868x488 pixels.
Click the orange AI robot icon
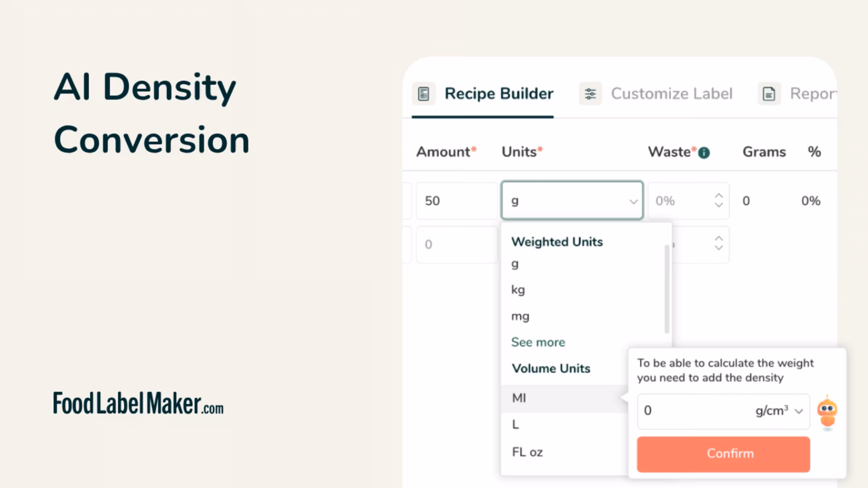pos(827,413)
